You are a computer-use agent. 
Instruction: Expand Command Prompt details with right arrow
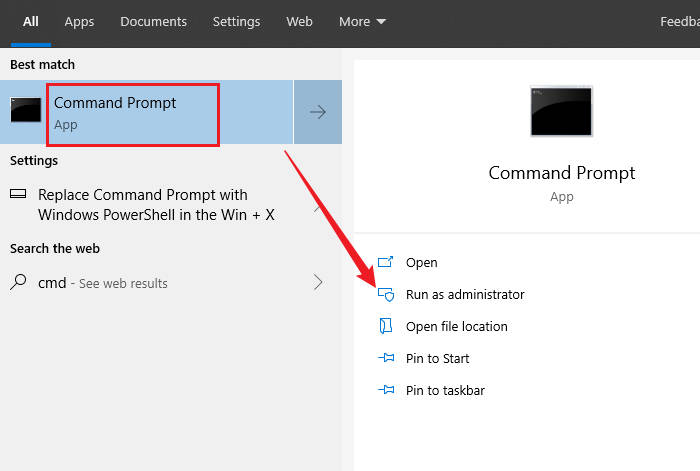(x=318, y=112)
